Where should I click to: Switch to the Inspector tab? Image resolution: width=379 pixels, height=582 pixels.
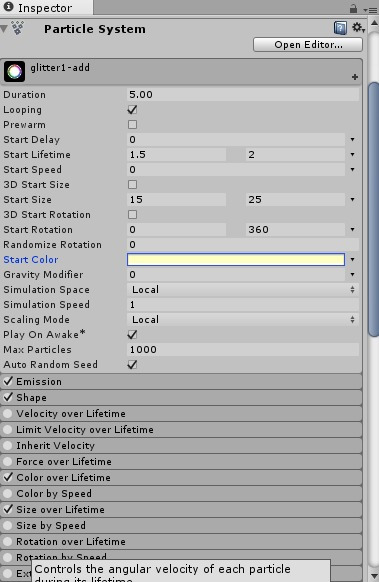46,7
